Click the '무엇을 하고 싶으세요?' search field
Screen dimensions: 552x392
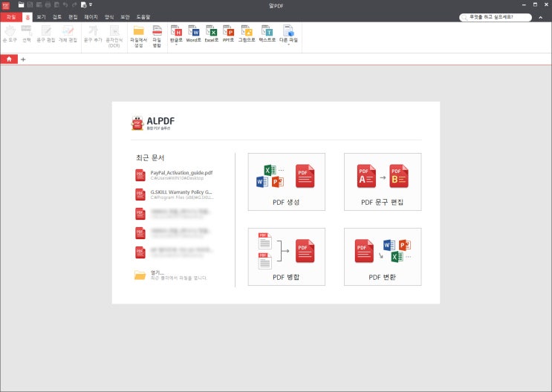pos(496,17)
